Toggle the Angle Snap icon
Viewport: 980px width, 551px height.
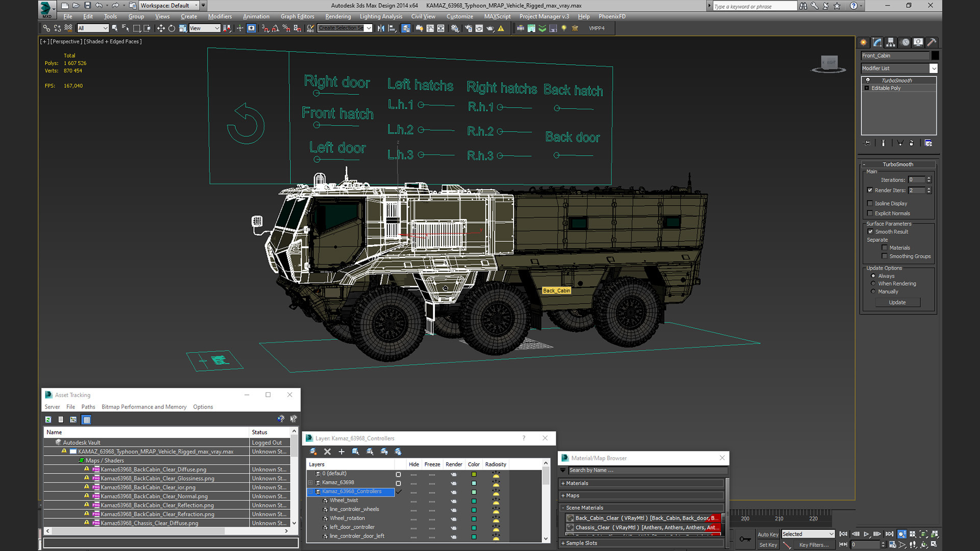276,29
